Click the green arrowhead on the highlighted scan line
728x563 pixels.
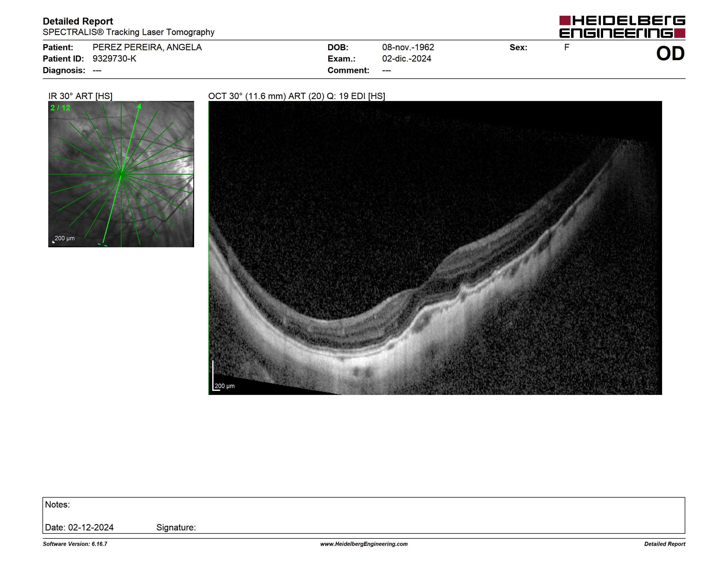click(139, 106)
